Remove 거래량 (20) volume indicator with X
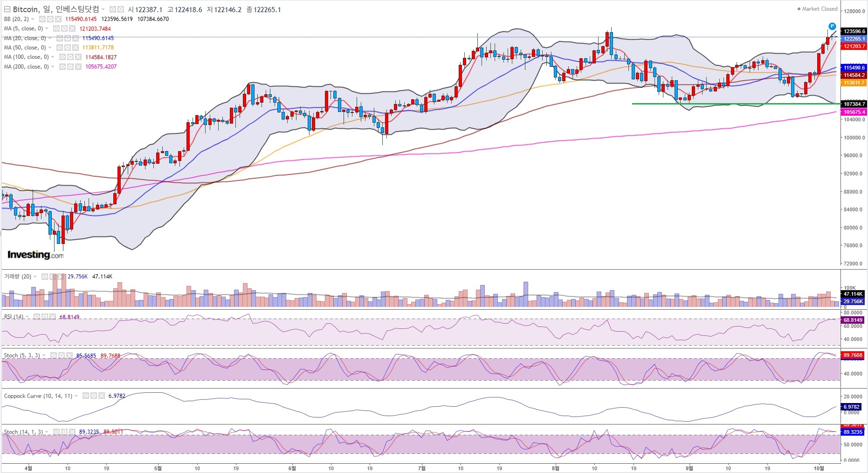868x473 pixels. (61, 277)
